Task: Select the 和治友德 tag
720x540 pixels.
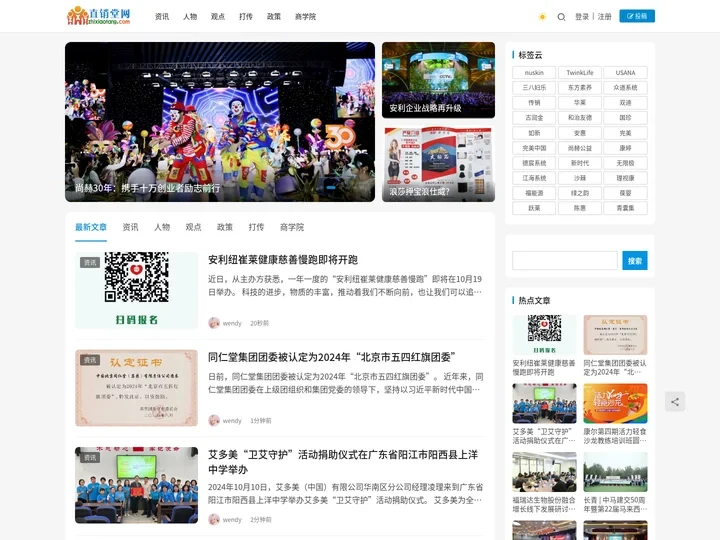Action: 579,118
